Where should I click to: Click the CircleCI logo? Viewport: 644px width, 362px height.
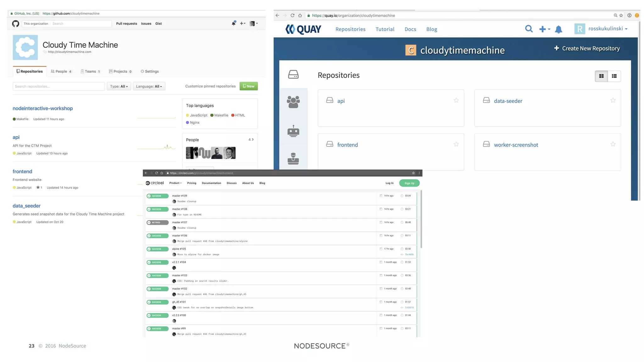click(x=155, y=183)
